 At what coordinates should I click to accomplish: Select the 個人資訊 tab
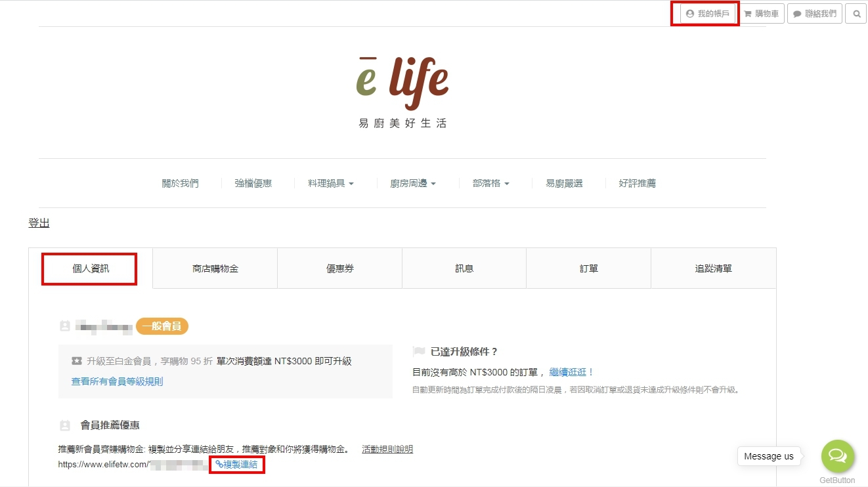coord(91,268)
